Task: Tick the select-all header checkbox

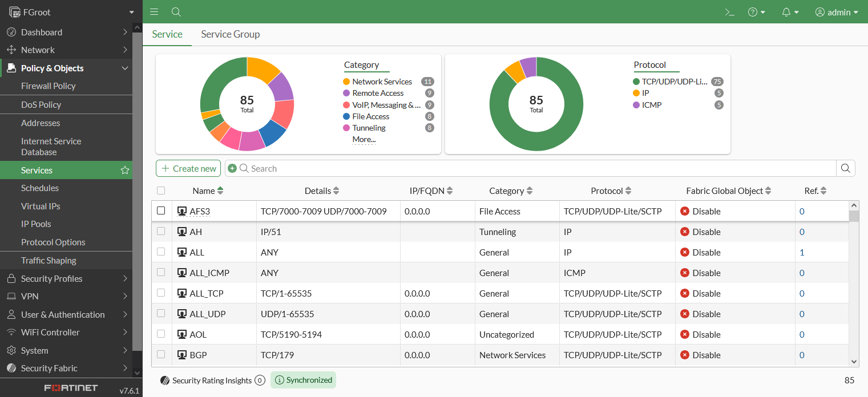Action: (x=161, y=191)
